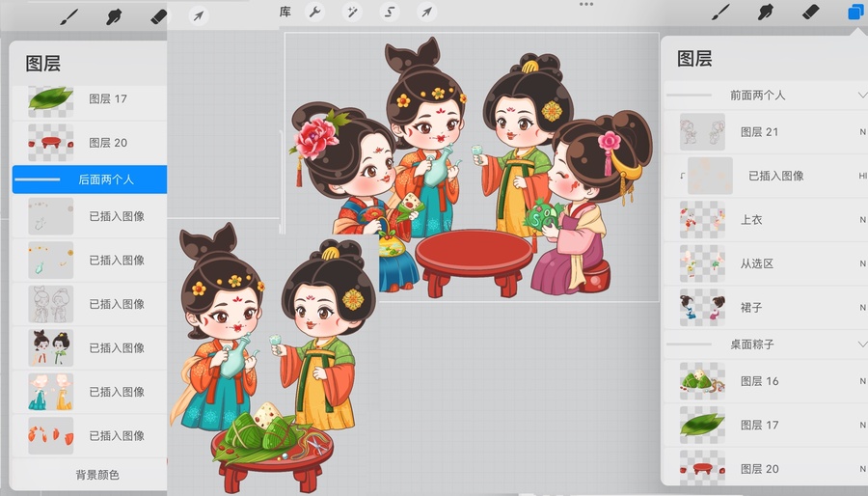The width and height of the screenshot is (868, 496).
Task: Open blend mode for right-panel 已插入图像 layer
Action: pyautogui.click(x=862, y=176)
